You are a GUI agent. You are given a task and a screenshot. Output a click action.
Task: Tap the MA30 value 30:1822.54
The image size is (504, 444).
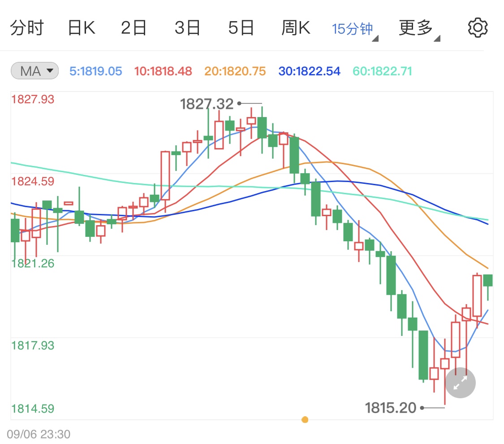click(x=309, y=71)
